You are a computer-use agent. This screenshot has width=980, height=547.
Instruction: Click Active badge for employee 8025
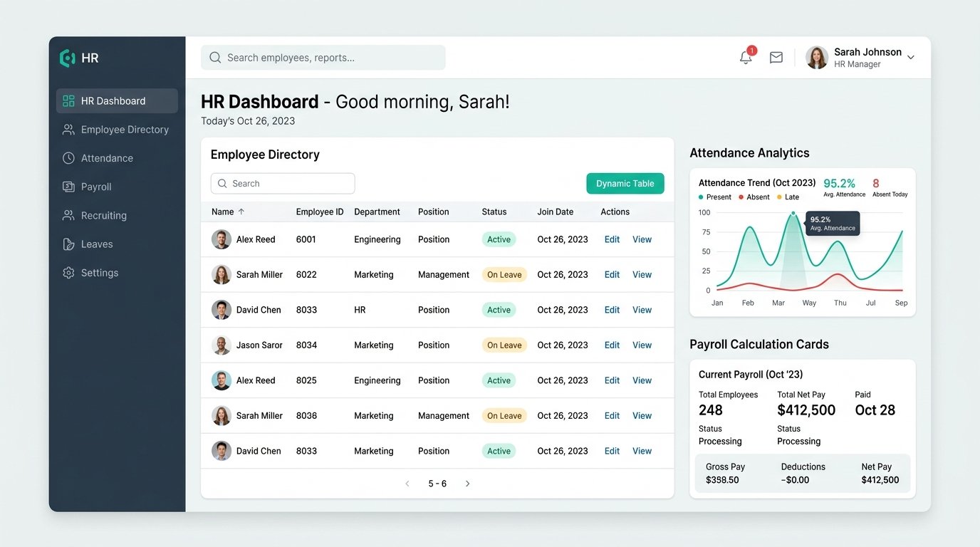tap(499, 380)
